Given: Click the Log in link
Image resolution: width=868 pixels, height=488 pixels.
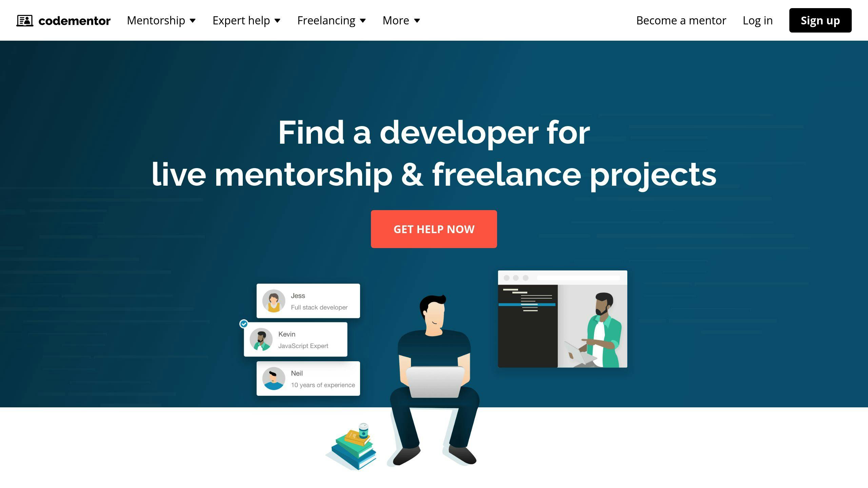Looking at the screenshot, I should pyautogui.click(x=758, y=20).
